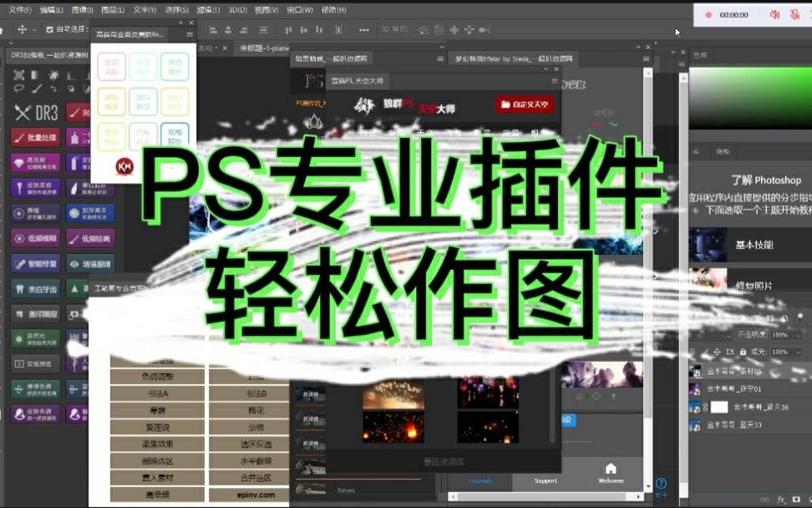
Task: Open the 填充 fill percentage dropdown
Action: point(798,353)
